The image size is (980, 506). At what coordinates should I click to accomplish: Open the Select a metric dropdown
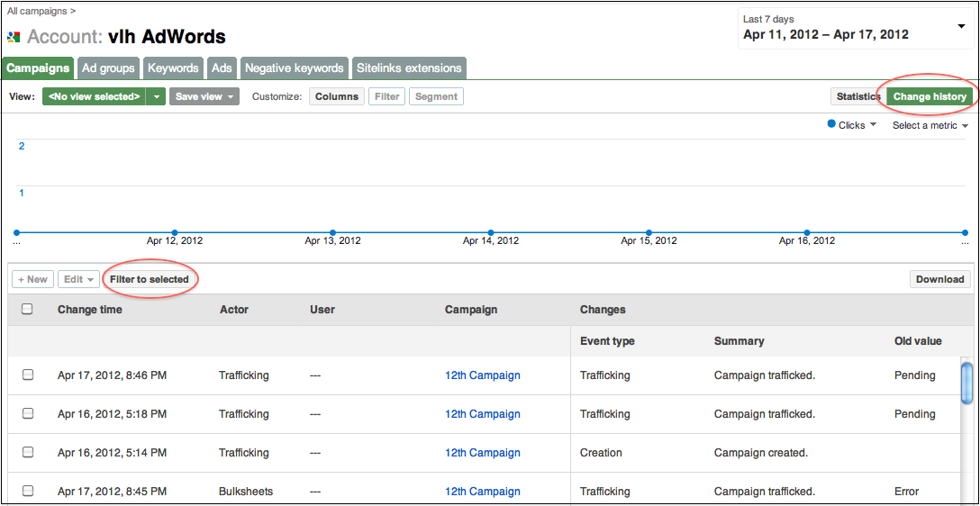coord(930,125)
